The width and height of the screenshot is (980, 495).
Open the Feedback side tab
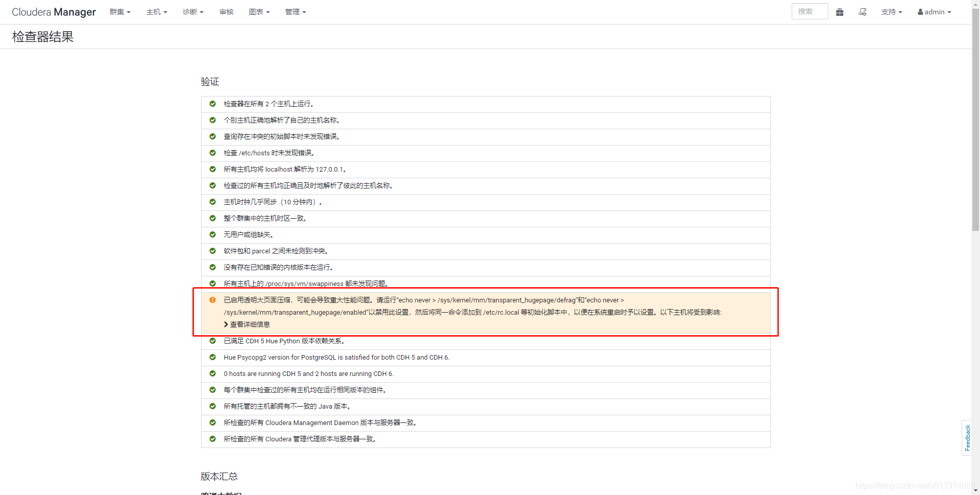[x=967, y=438]
